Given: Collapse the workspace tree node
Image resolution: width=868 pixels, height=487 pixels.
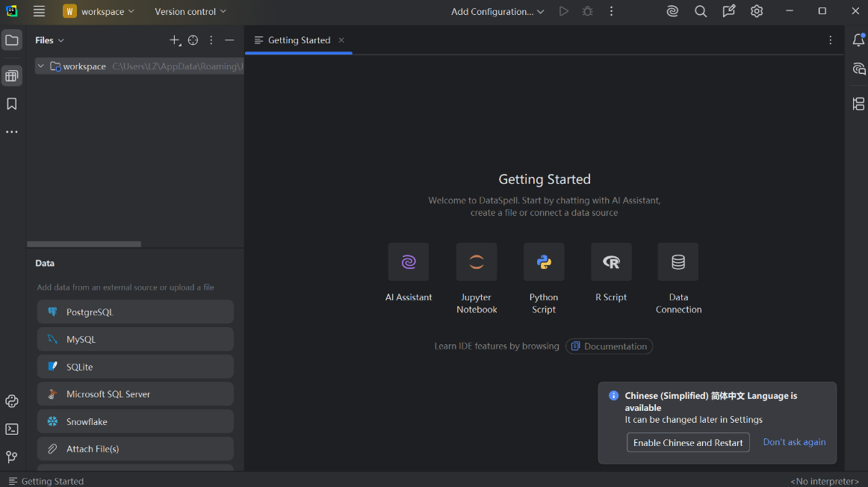Looking at the screenshot, I should [x=41, y=66].
